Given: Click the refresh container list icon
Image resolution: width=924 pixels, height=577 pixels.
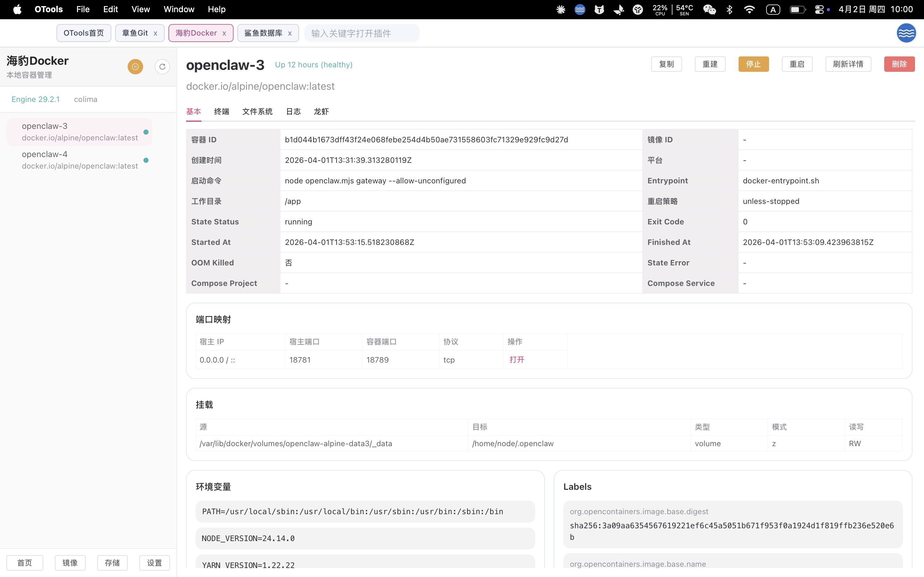Looking at the screenshot, I should [x=162, y=67].
